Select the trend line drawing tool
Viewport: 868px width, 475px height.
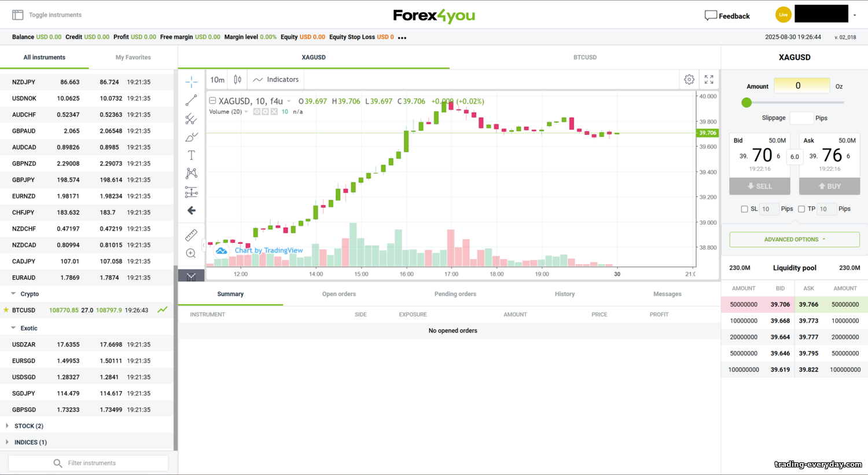click(192, 101)
